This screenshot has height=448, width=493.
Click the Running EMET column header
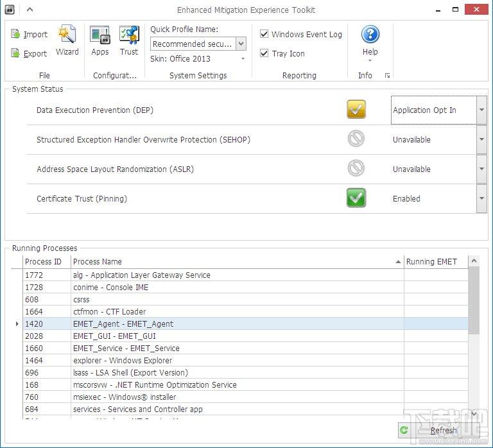tap(431, 261)
